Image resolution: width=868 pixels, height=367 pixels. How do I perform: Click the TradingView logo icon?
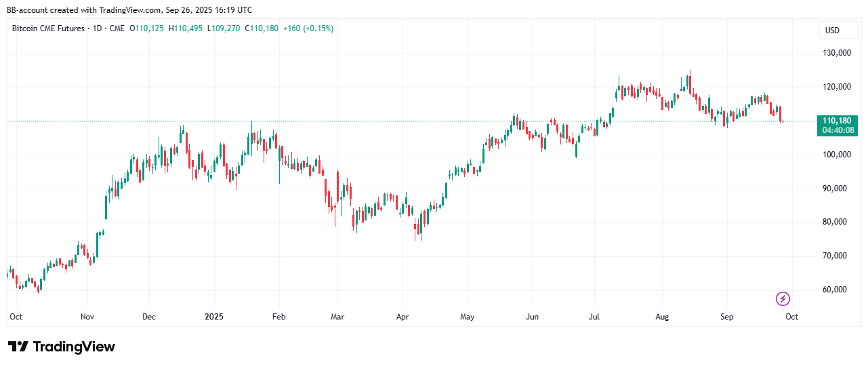tap(18, 347)
